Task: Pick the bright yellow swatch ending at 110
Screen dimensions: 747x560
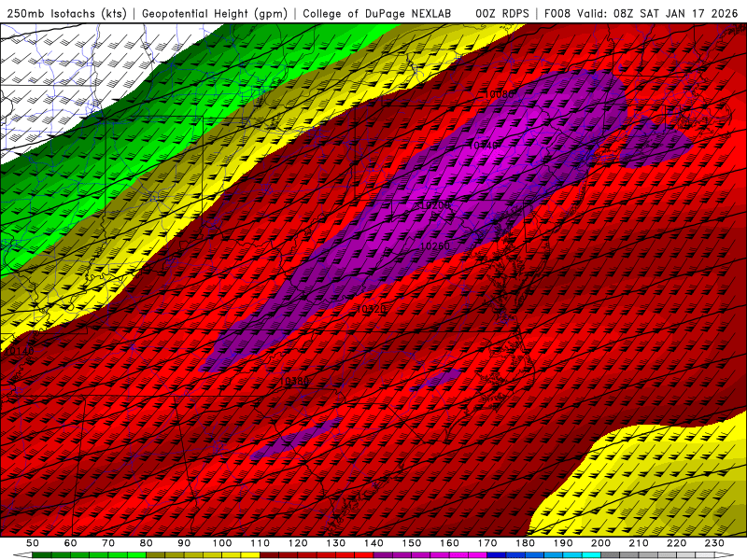Action: pyautogui.click(x=250, y=555)
